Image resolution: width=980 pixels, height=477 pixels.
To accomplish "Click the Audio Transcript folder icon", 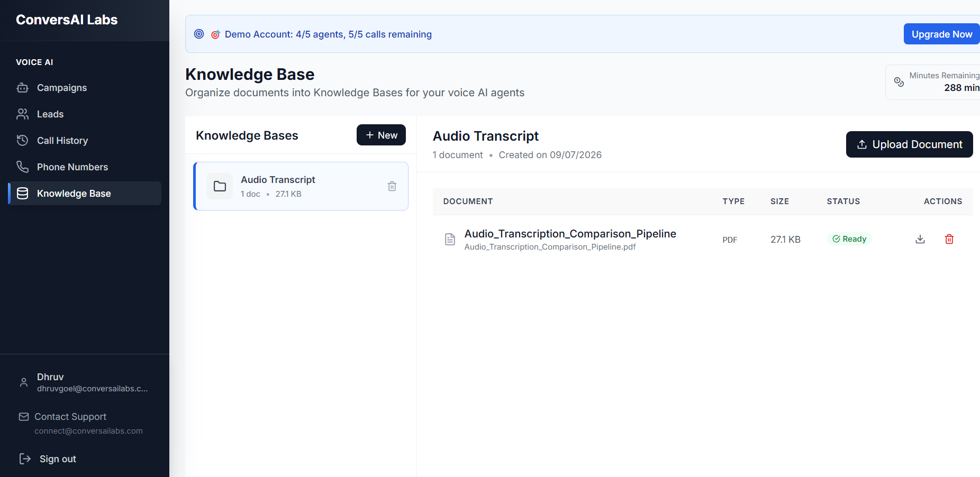I will (x=220, y=186).
